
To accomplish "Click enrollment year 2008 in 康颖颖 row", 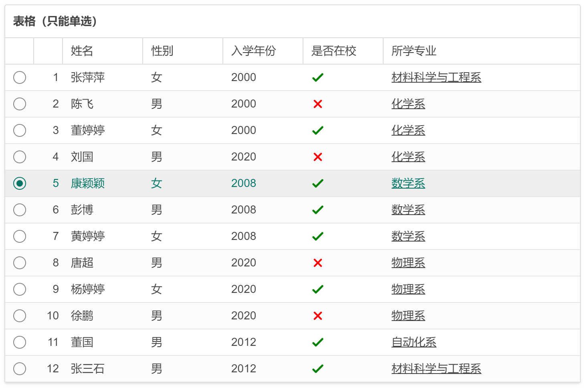I will coord(244,183).
